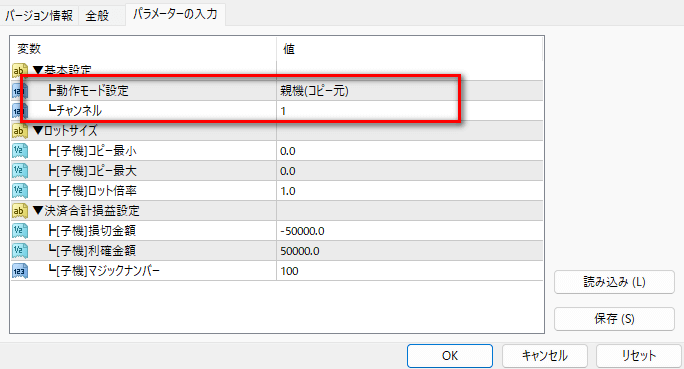
Task: Select the [子機]コピー最大 variable name
Action: click(x=92, y=171)
